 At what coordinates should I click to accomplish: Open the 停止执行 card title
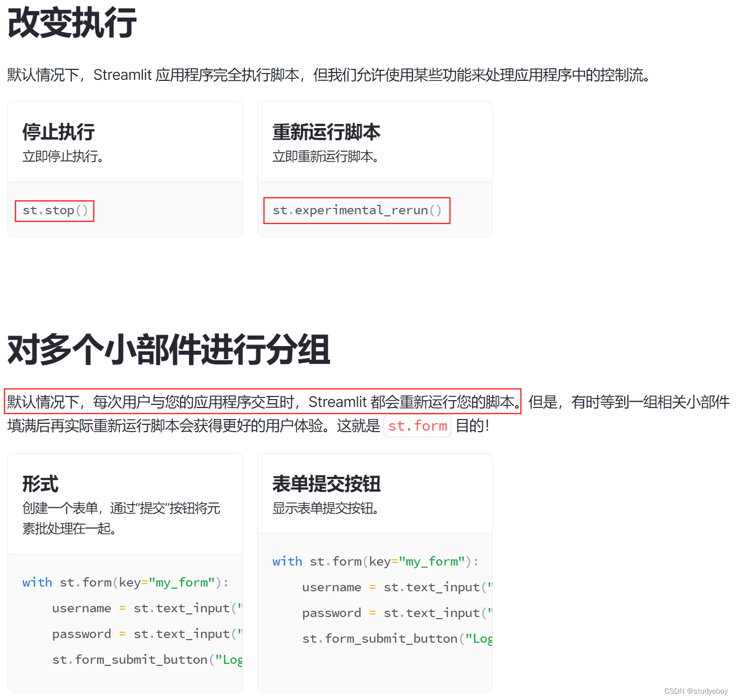(58, 132)
